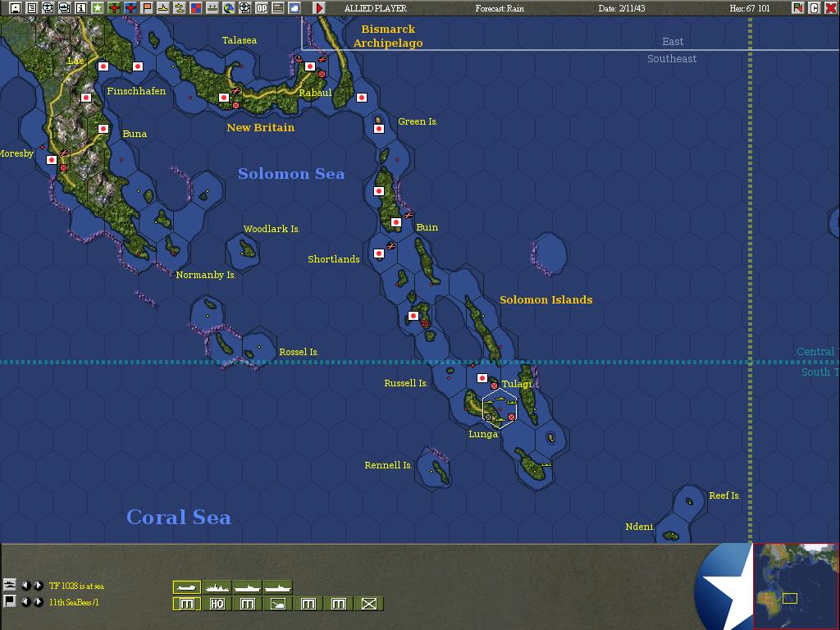The width and height of the screenshot is (840, 630).
Task: Click the 'Hex: 67 101' coordinate readout
Action: [750, 8]
